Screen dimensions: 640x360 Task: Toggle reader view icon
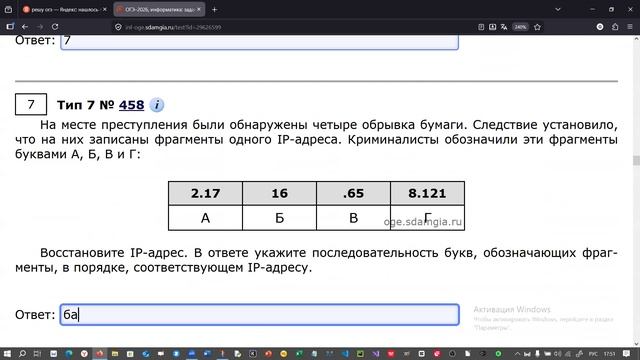[x=481, y=27]
